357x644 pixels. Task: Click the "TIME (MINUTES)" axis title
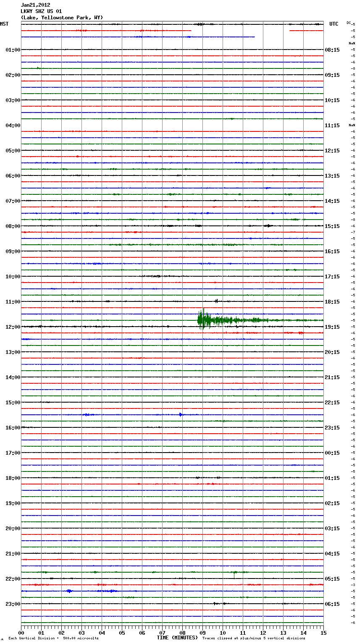coord(177,638)
